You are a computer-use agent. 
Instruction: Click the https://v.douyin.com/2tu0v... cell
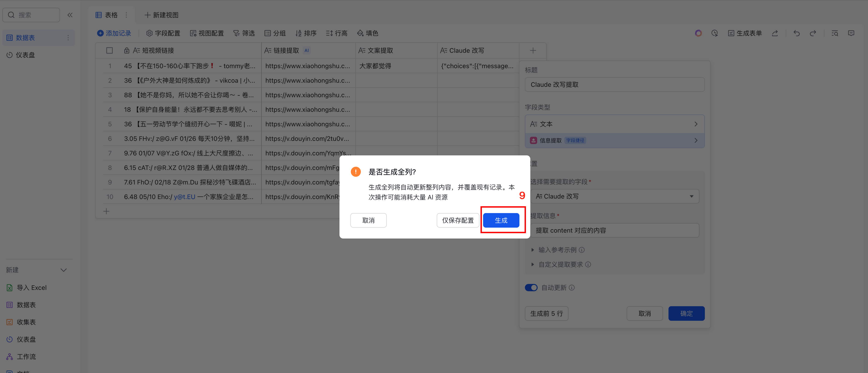tap(308, 139)
